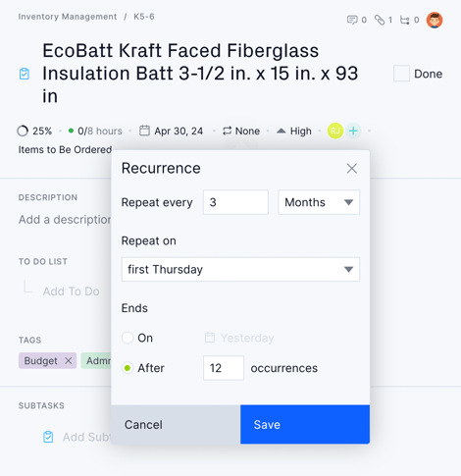Toggle the Done checkbox
This screenshot has height=476, width=461.
click(x=401, y=74)
